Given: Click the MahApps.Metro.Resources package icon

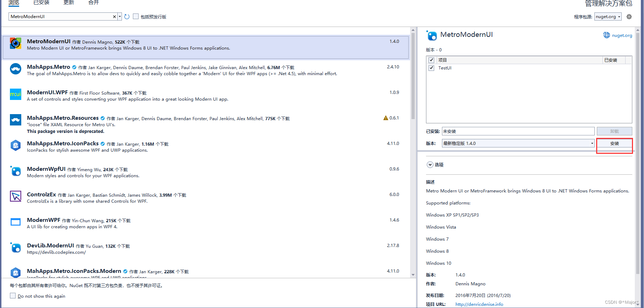Looking at the screenshot, I should point(16,120).
